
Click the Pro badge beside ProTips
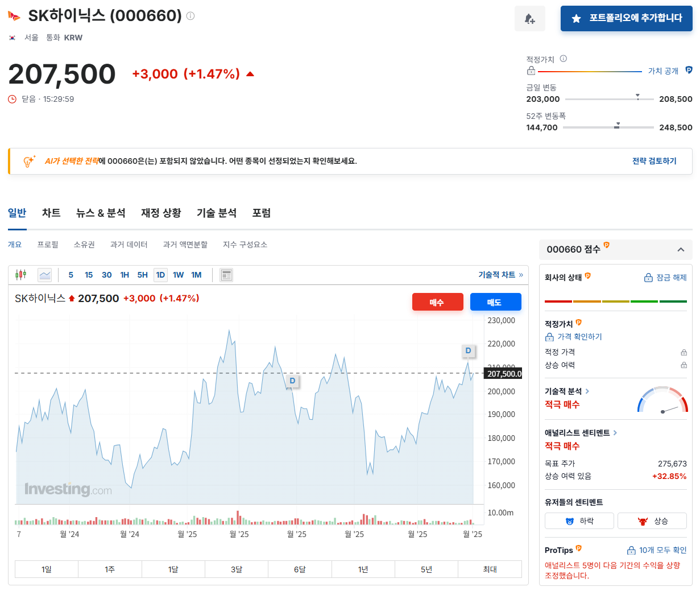579,548
